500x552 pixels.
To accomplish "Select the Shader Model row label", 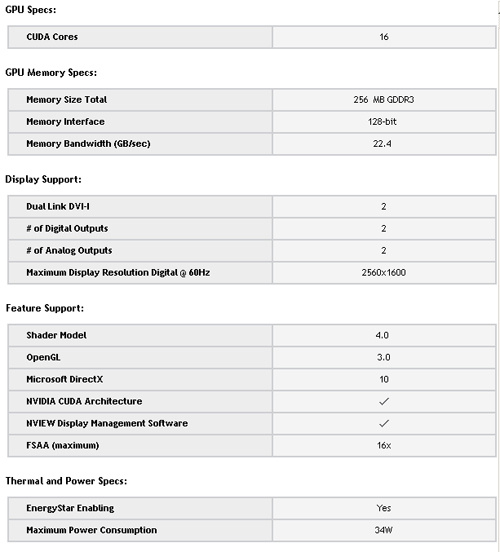I will 56,335.
